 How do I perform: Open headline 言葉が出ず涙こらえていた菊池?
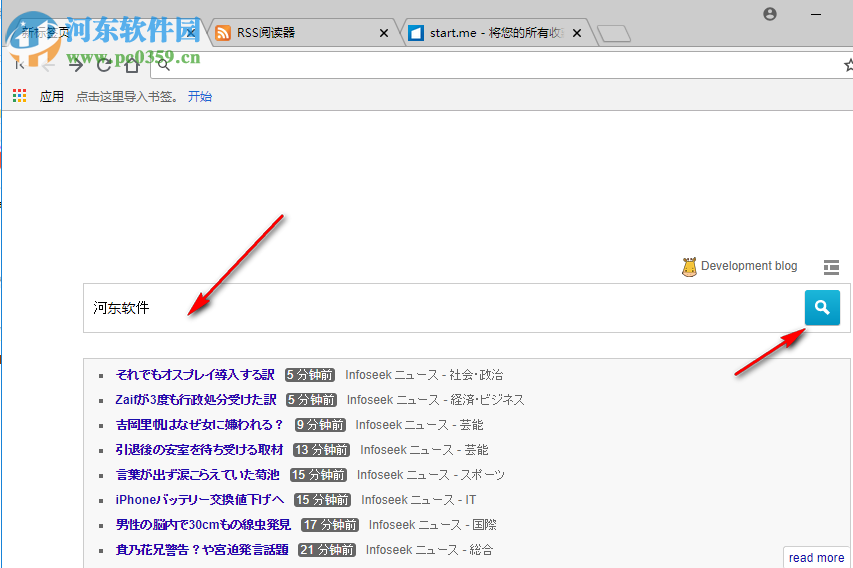pos(197,475)
